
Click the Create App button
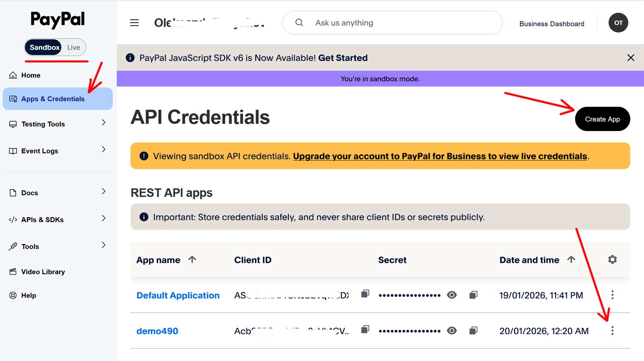tap(602, 119)
